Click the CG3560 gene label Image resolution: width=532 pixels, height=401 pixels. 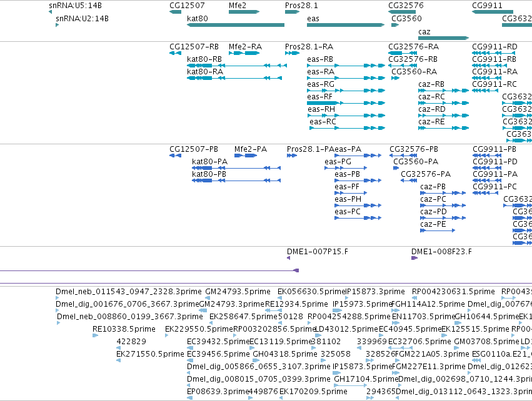(x=407, y=19)
